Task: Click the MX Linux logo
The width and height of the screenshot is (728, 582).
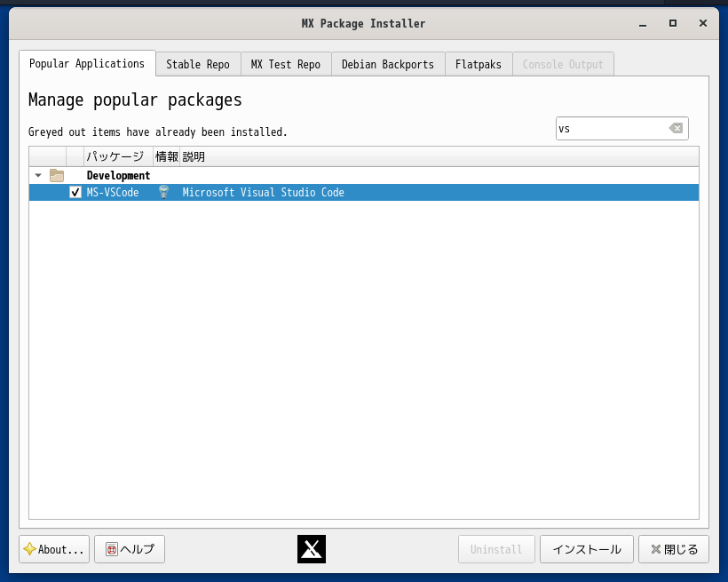Action: coord(312,549)
